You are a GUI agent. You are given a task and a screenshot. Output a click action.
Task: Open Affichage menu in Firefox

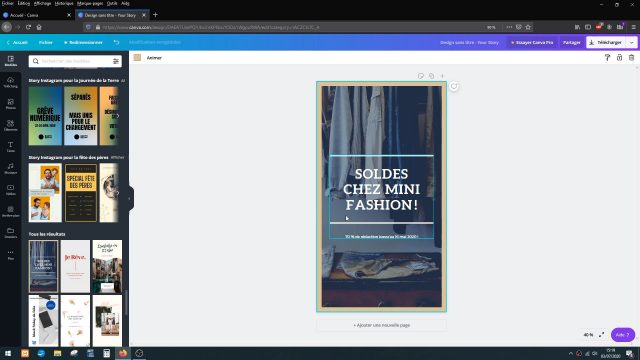(42, 3)
